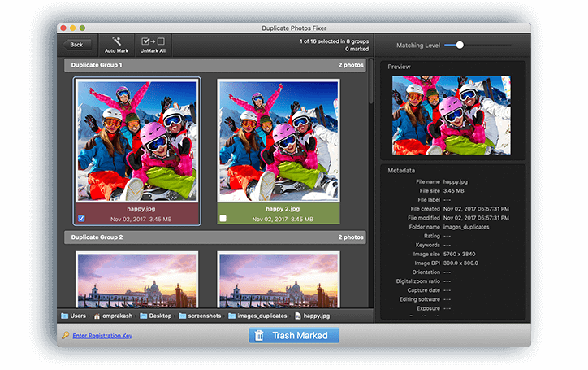Click the omprakash home icon in path
Viewport: 588px width, 370px height.
(97, 316)
